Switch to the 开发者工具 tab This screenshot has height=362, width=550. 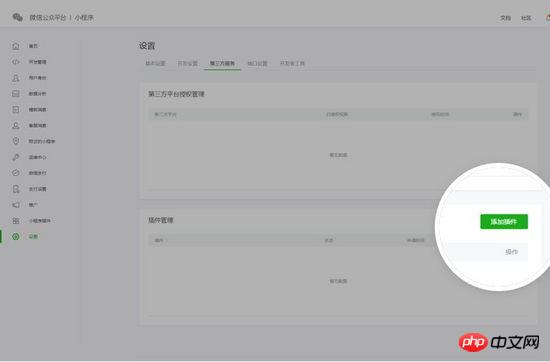point(292,63)
